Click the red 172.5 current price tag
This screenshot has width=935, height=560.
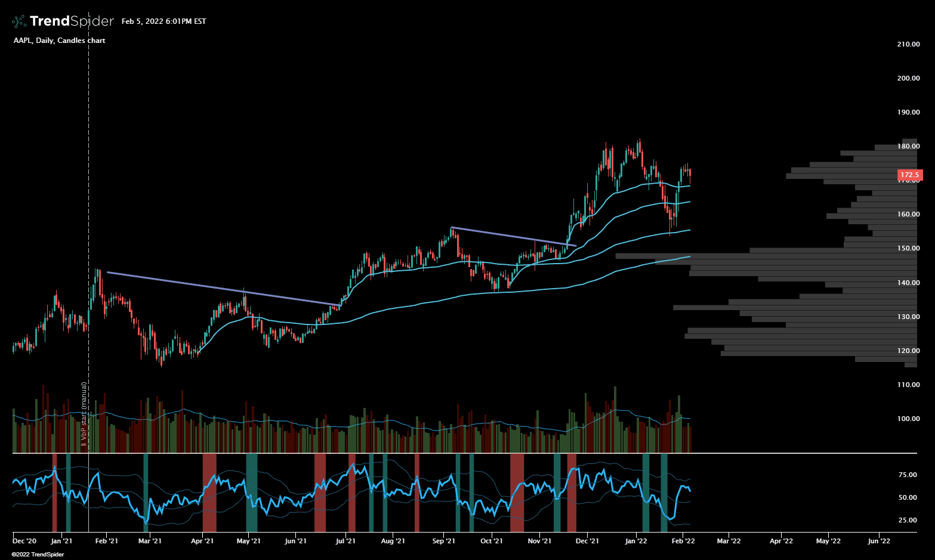click(x=909, y=175)
